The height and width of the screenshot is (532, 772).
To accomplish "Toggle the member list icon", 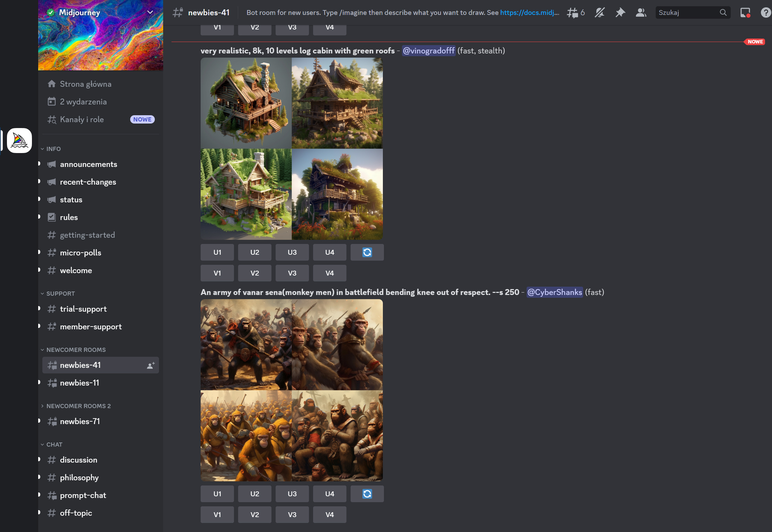I will click(641, 13).
